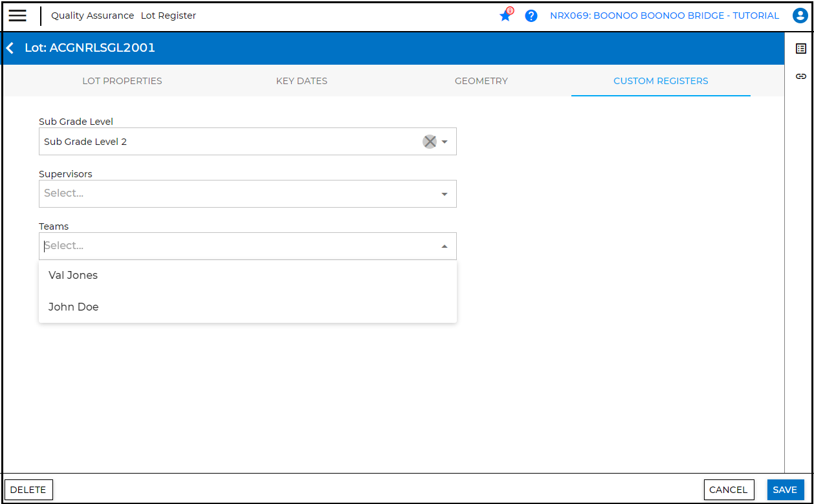Viewport: 814px width, 504px height.
Task: Click the link chain icon in right sidebar
Action: coord(800,76)
